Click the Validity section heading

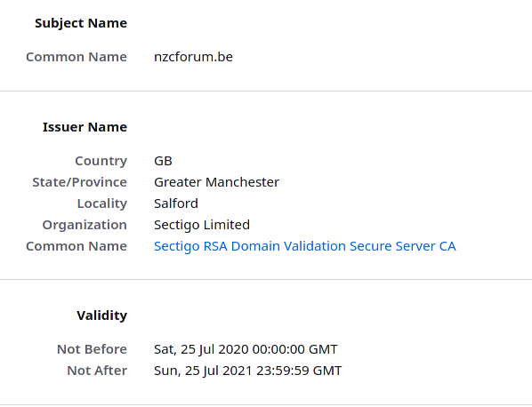[101, 315]
